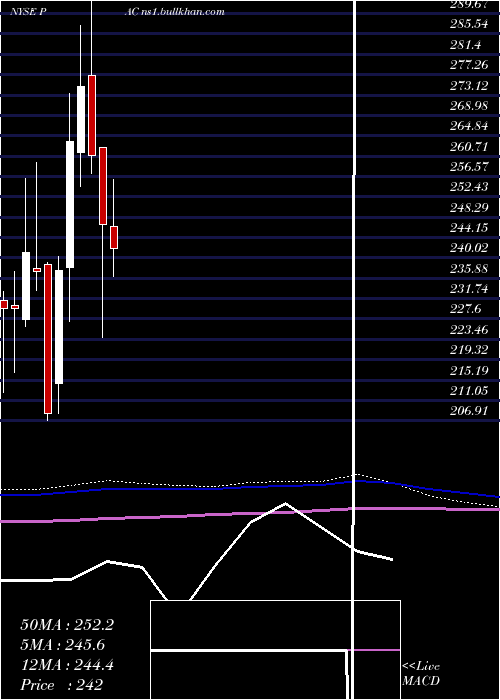Click the 235.88 price axis label
Screen dimensions: 500x700
pos(469,269)
